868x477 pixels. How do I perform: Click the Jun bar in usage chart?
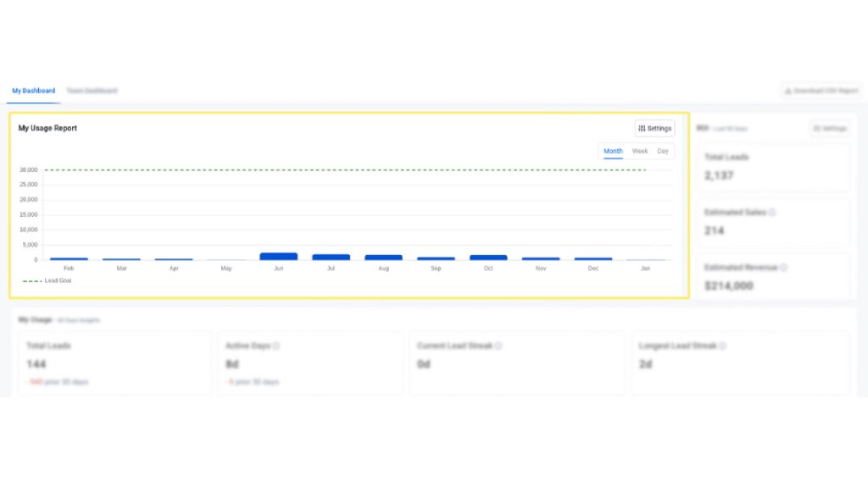coord(278,256)
